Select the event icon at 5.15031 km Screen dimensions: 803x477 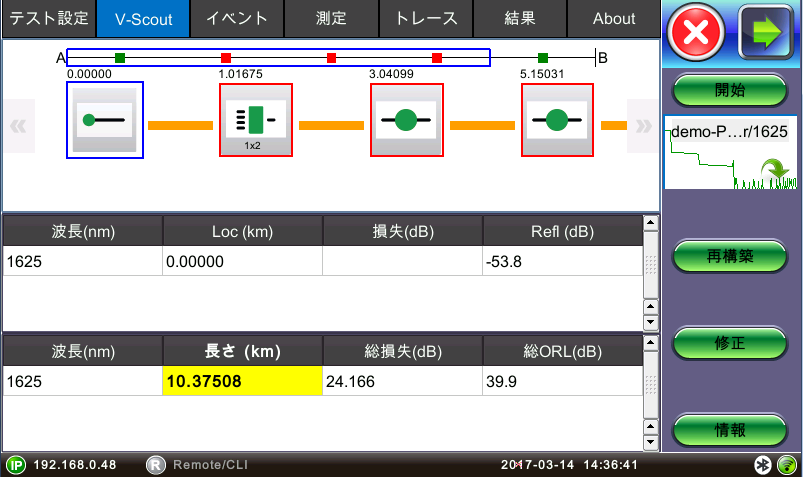tap(557, 120)
